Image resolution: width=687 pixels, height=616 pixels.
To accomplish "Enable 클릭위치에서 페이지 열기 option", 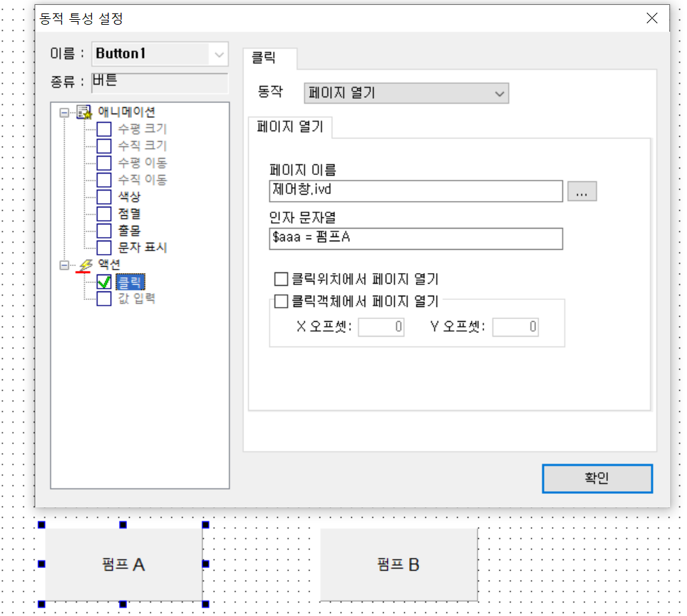I will tap(281, 279).
